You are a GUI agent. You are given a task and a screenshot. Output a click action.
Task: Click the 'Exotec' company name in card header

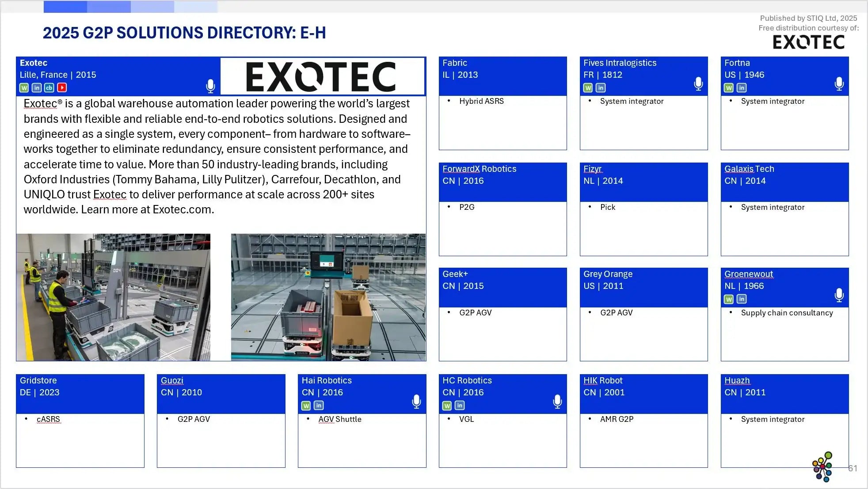click(x=34, y=63)
